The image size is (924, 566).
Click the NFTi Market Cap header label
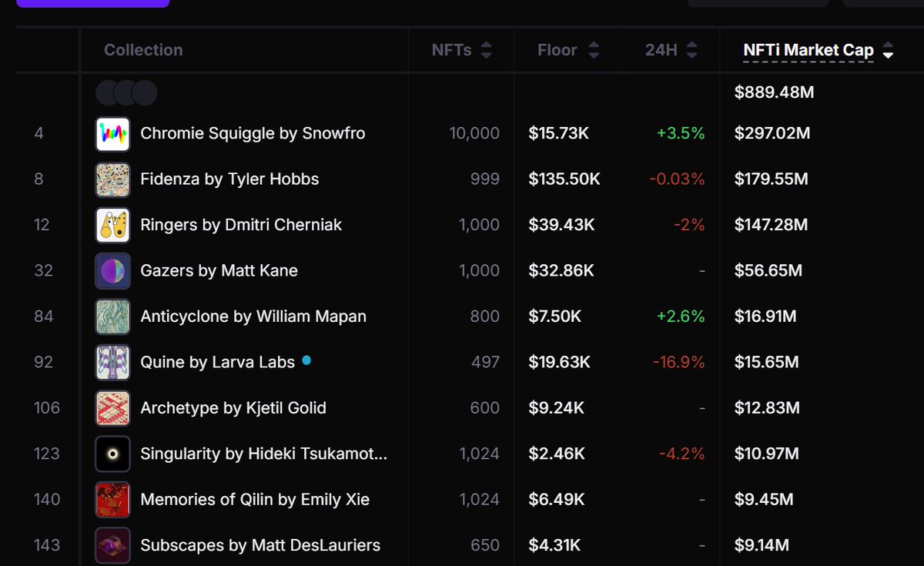coord(808,50)
